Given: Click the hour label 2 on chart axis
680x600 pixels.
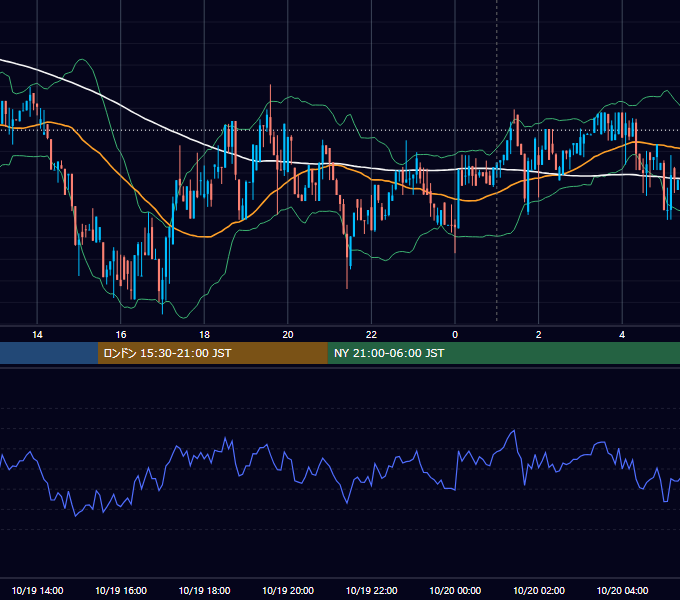Looking at the screenshot, I should 538,335.
